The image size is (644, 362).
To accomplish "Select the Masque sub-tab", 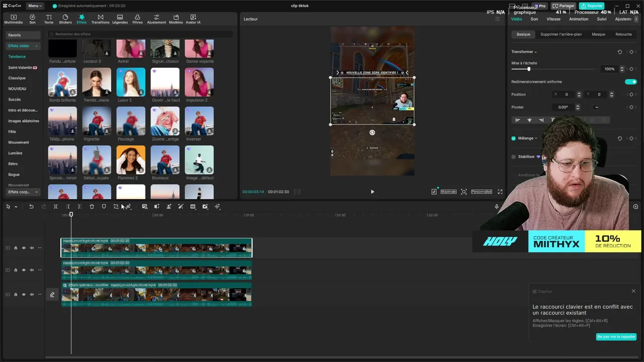I will point(599,34).
